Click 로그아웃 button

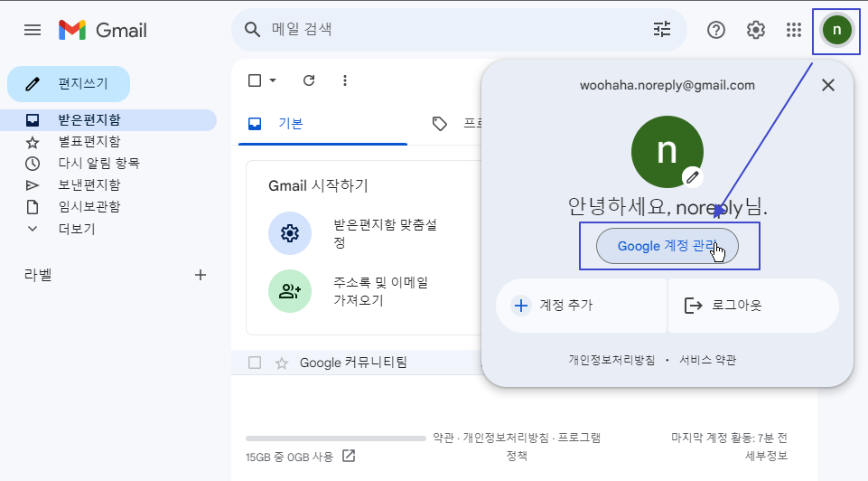coord(753,306)
